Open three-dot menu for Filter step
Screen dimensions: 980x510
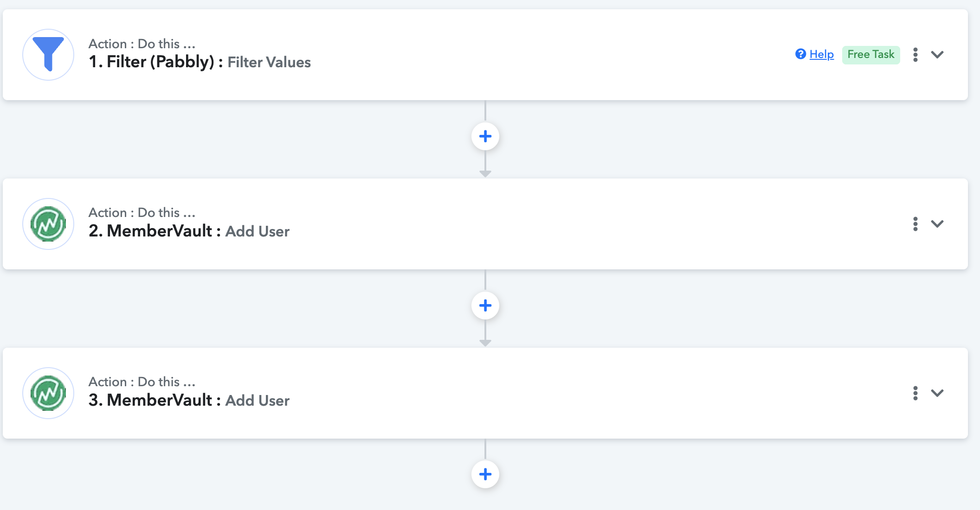[915, 55]
